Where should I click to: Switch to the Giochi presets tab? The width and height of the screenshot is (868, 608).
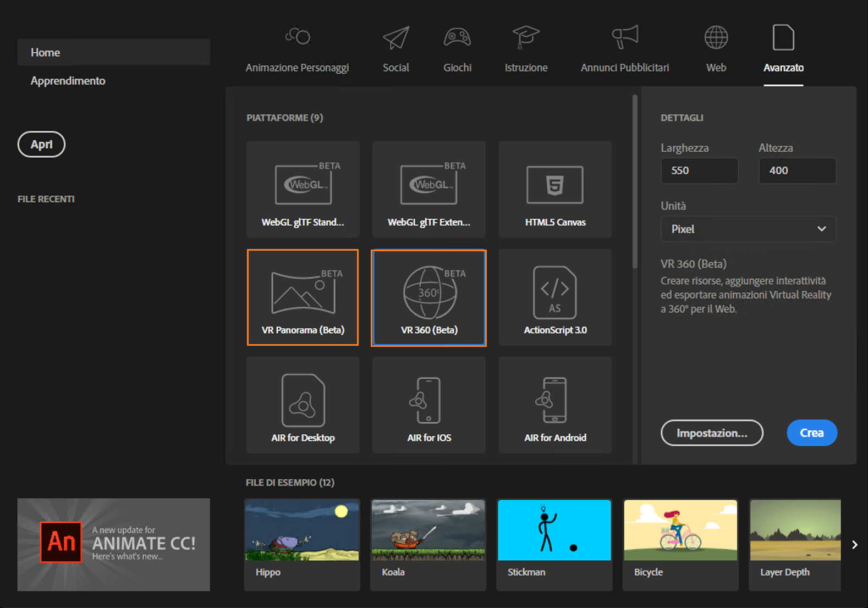(x=458, y=49)
